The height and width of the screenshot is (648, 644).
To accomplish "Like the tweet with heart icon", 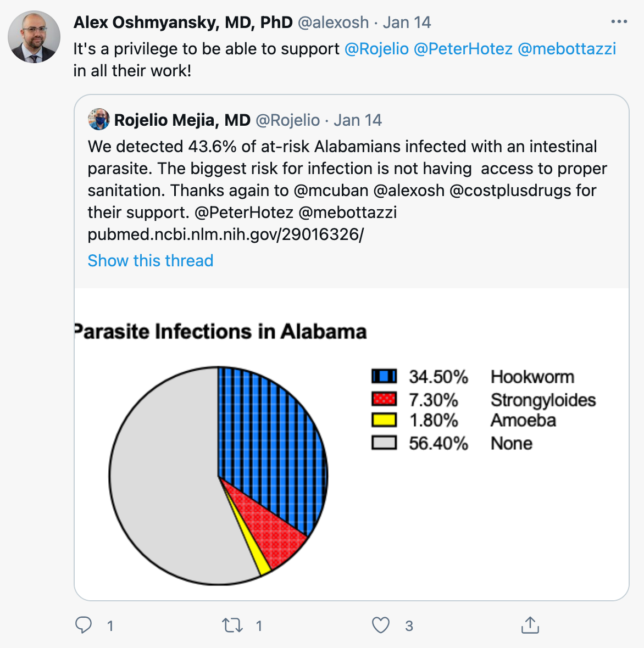I will pyautogui.click(x=381, y=625).
